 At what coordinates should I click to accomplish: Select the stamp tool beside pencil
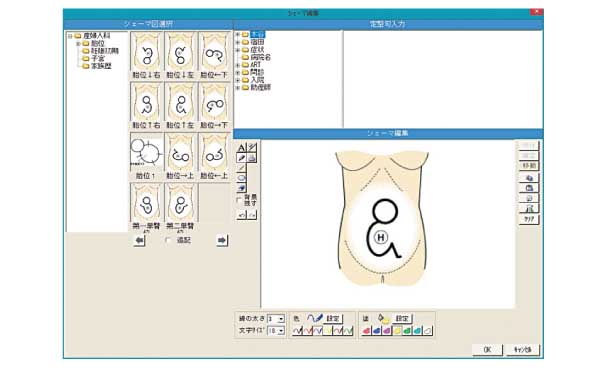point(252,158)
